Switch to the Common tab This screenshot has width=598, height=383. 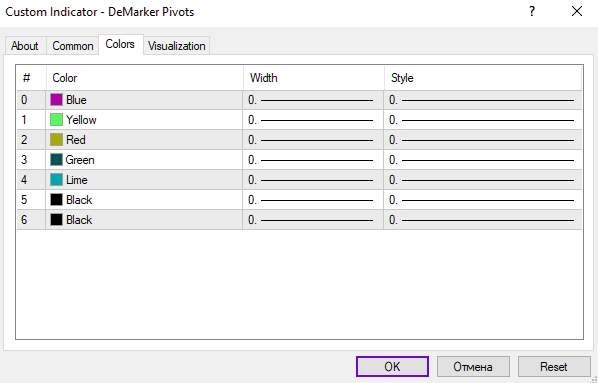click(72, 46)
